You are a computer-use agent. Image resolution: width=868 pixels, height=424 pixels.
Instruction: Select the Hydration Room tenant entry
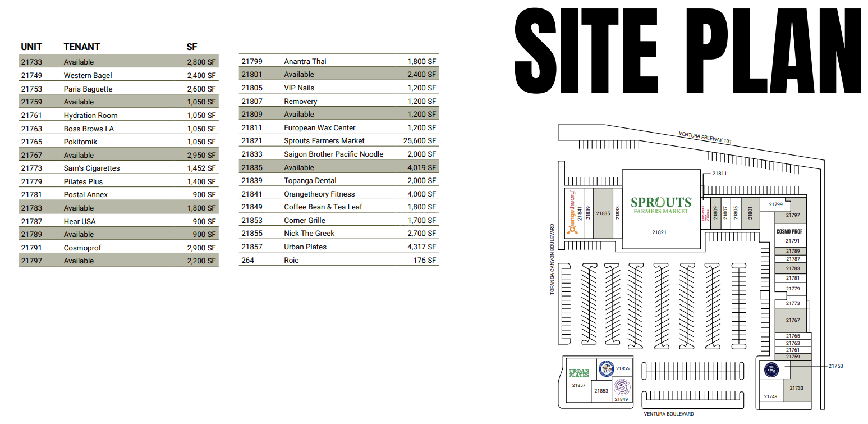click(x=91, y=115)
